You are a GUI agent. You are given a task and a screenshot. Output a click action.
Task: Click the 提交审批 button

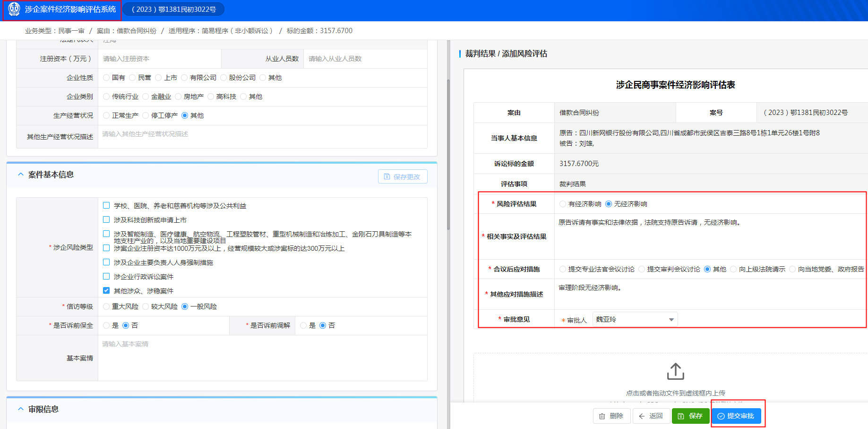point(736,416)
